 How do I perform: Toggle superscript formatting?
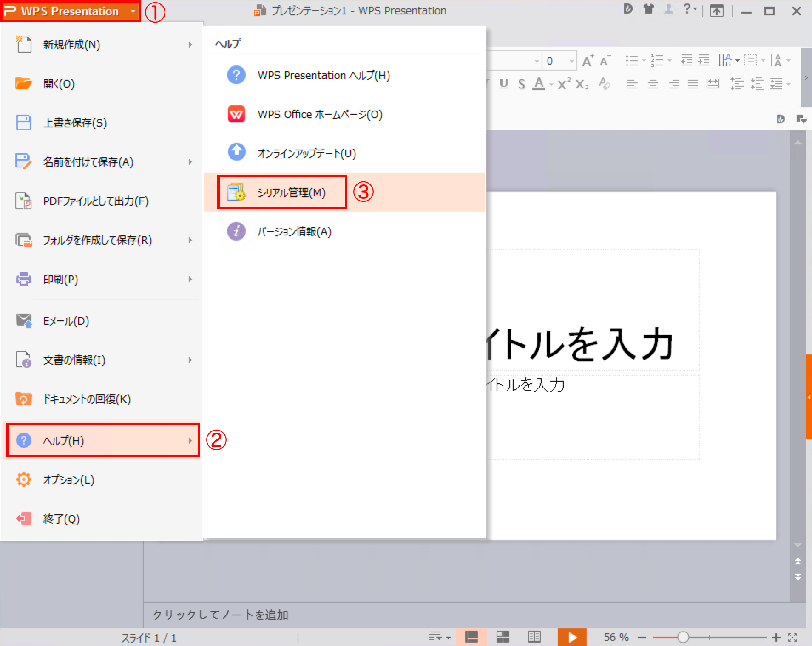(x=564, y=84)
